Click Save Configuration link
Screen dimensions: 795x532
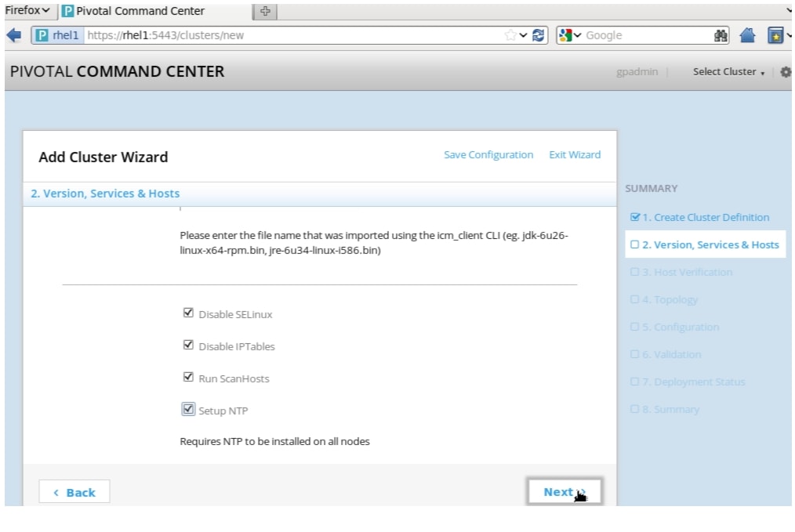pos(488,155)
